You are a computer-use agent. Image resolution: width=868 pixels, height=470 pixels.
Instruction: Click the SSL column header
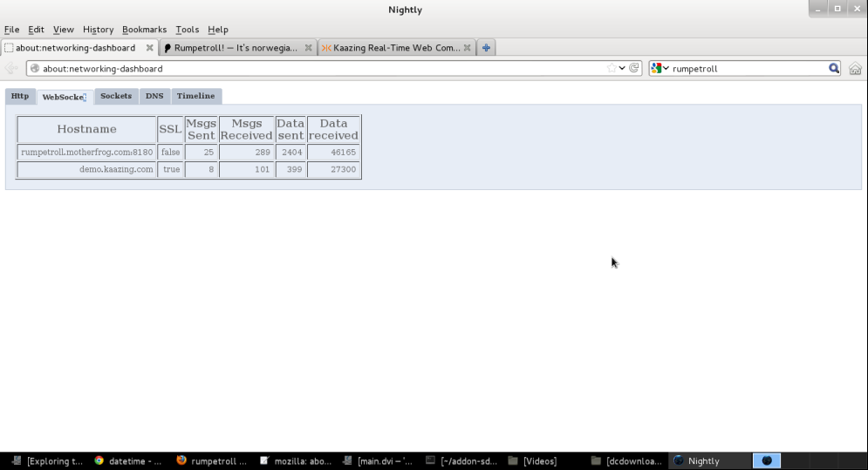click(170, 130)
